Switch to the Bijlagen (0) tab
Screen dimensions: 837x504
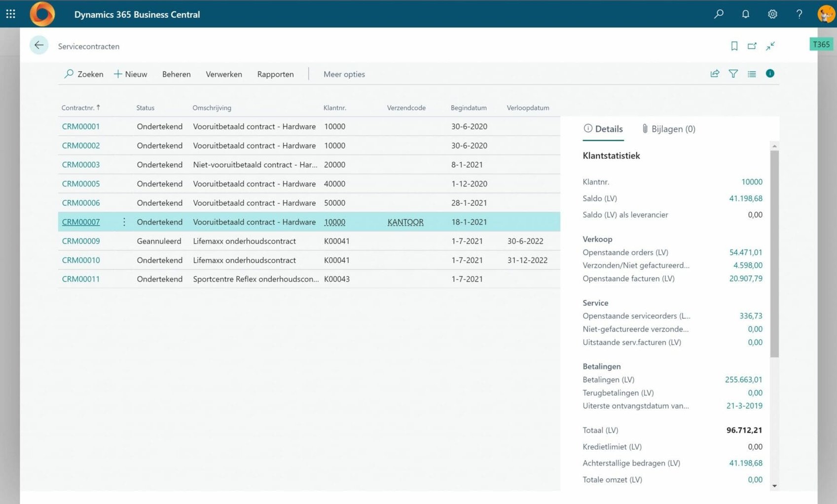[x=669, y=129]
